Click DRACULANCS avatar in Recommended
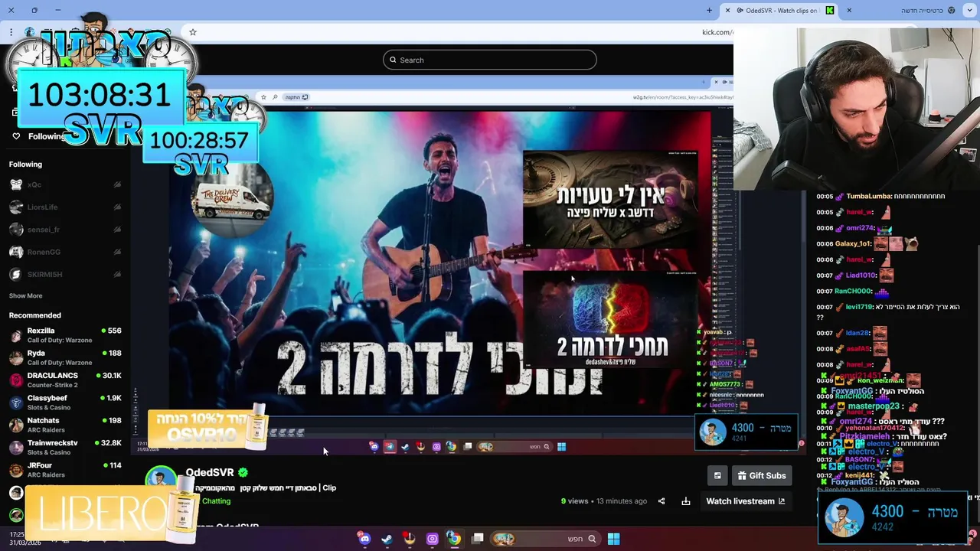This screenshot has height=551, width=980. (x=16, y=380)
